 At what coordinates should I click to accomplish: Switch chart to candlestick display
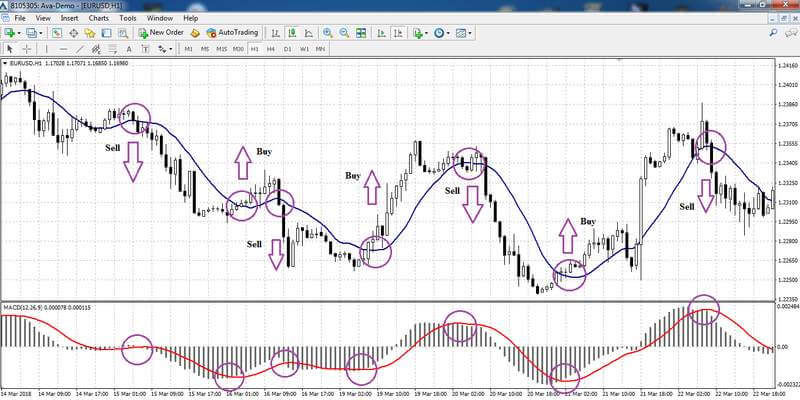pyautogui.click(x=292, y=33)
